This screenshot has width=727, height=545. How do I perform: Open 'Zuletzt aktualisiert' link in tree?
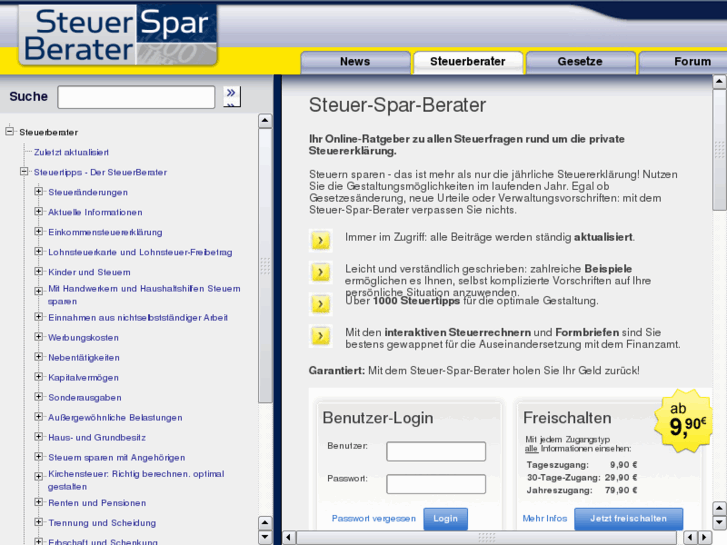tap(71, 152)
